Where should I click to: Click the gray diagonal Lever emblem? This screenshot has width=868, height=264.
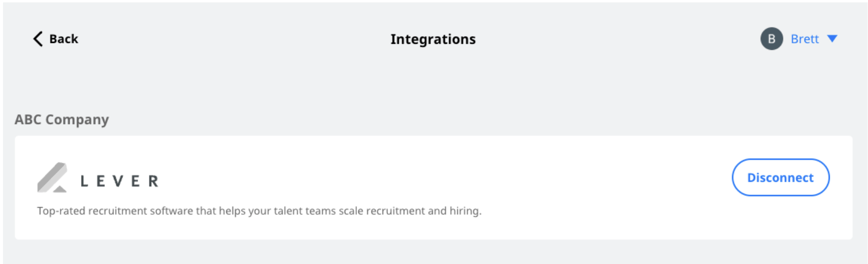[52, 177]
